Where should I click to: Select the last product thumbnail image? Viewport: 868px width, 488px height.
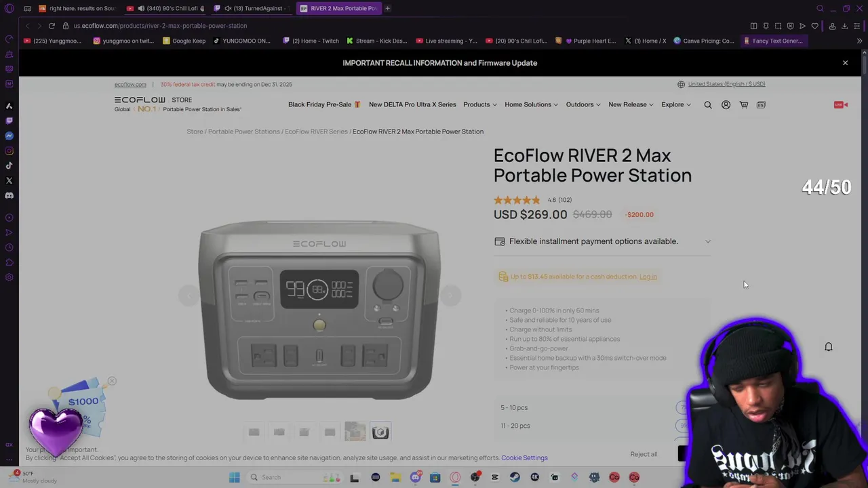[x=380, y=432]
